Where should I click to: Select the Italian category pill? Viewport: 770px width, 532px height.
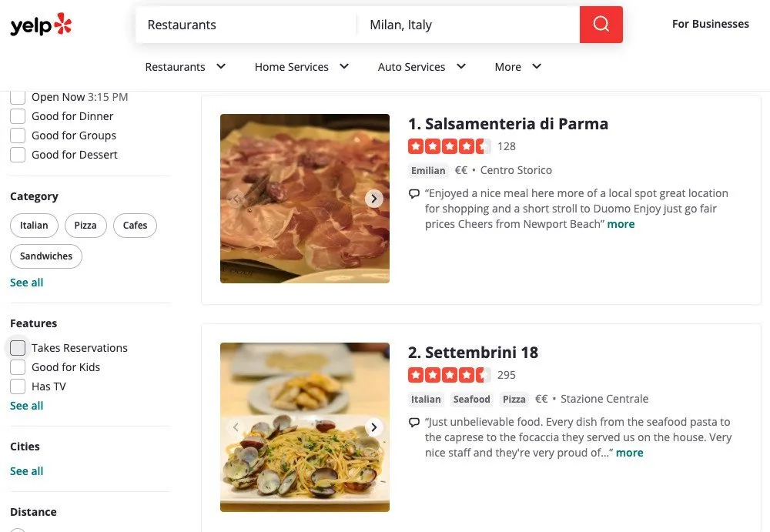pyautogui.click(x=33, y=225)
